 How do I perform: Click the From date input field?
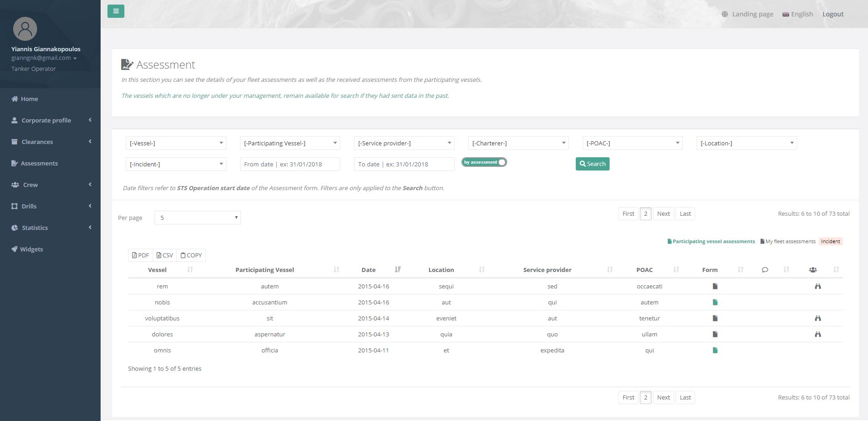[289, 164]
